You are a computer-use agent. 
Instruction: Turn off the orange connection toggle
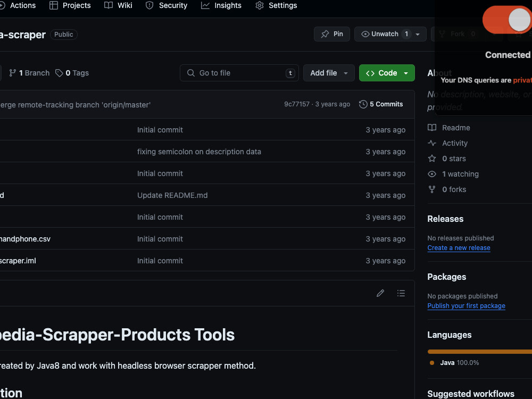click(506, 19)
